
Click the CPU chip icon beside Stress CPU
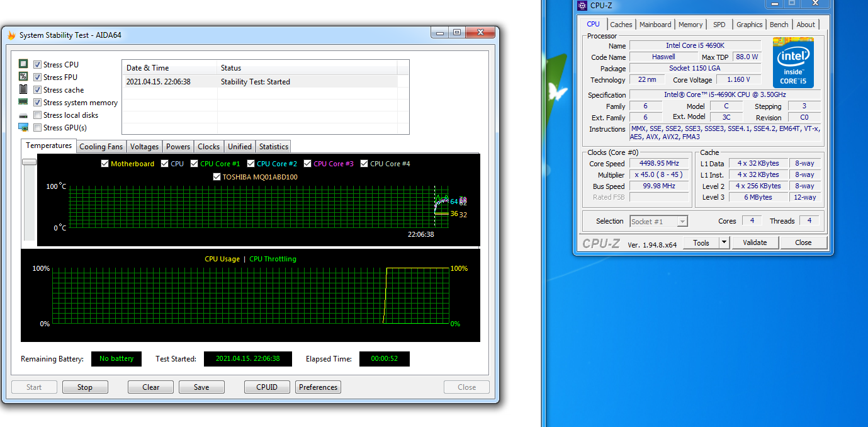click(23, 64)
